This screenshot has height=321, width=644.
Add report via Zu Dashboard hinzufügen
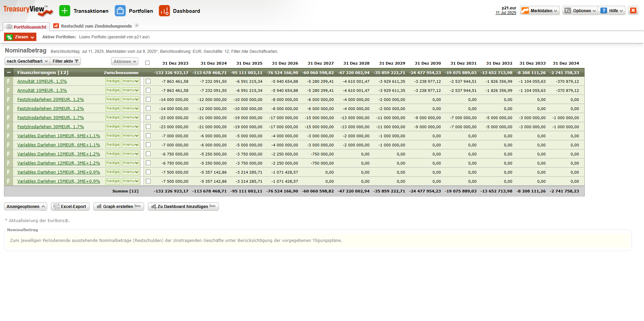183,207
